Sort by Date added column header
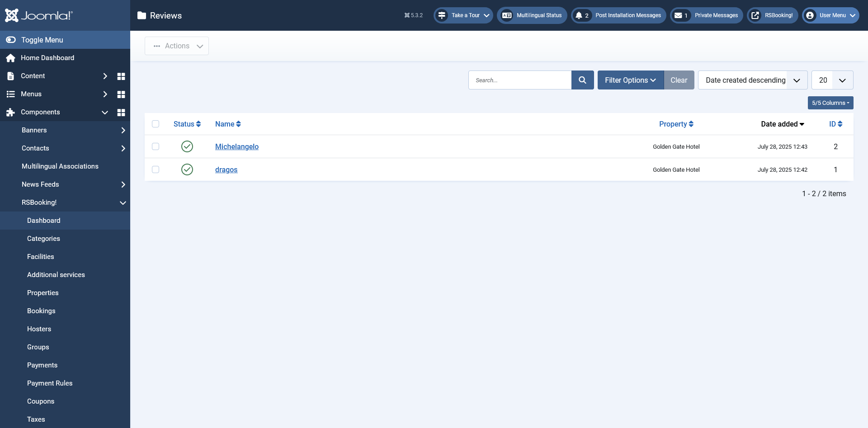The image size is (868, 428). tap(783, 124)
